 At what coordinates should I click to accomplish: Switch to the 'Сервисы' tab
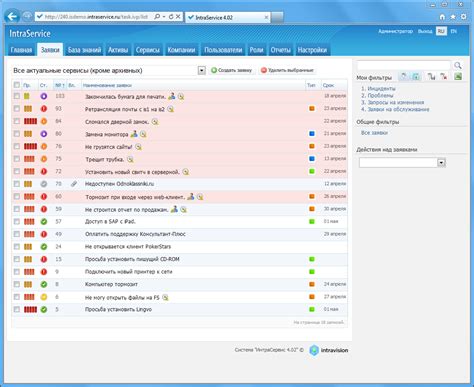click(x=148, y=50)
